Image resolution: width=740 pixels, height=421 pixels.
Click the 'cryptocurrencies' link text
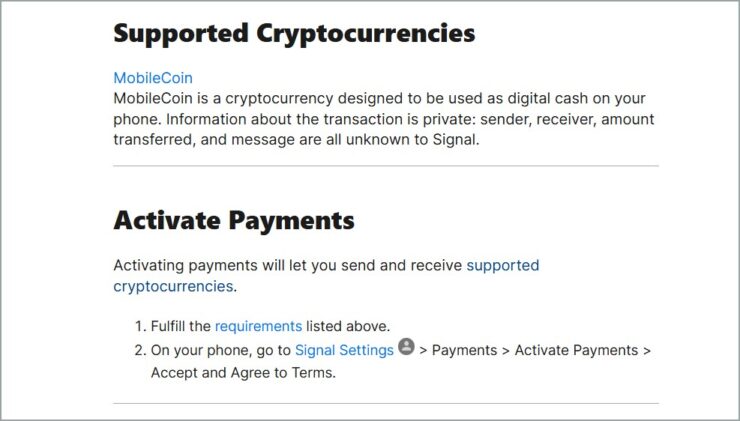coord(173,286)
